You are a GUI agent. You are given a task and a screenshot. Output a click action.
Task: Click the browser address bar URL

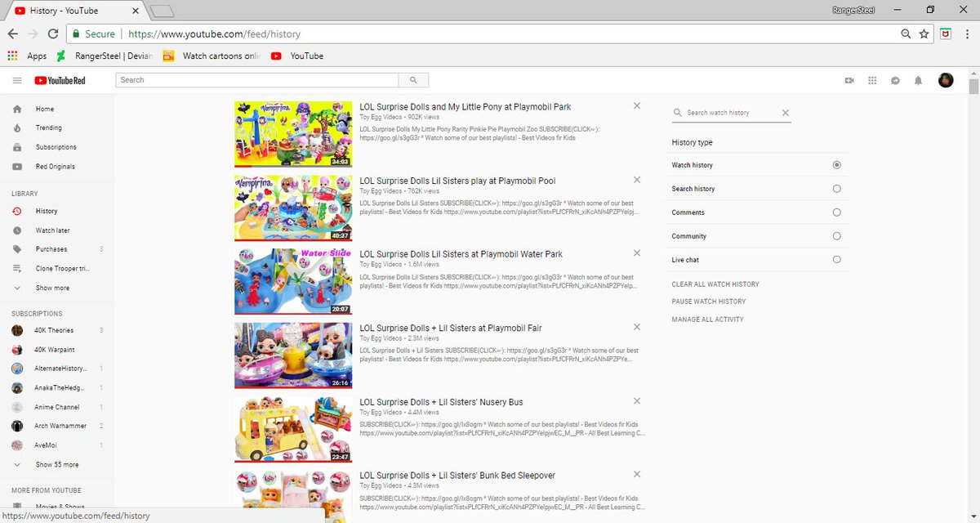pos(214,34)
